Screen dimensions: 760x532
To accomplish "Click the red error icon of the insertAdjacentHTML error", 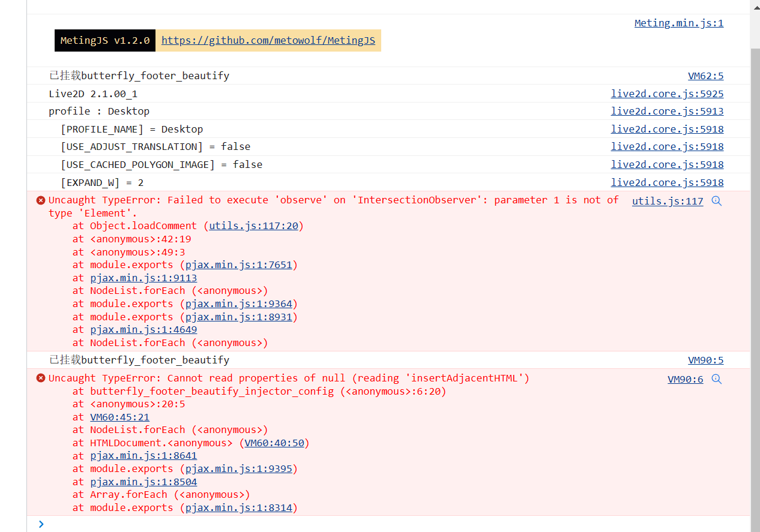I will click(41, 378).
